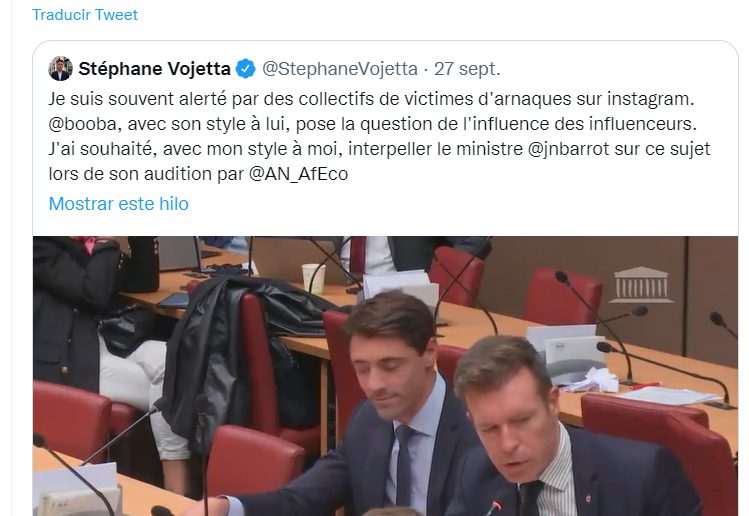Click the Assemblée nationale logo watermark
The width and height of the screenshot is (749, 516).
(x=641, y=285)
